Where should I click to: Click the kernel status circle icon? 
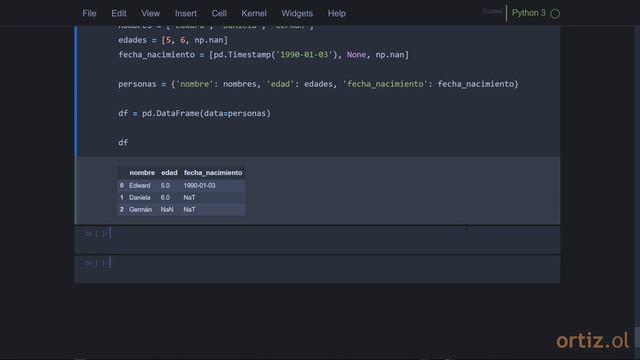555,13
